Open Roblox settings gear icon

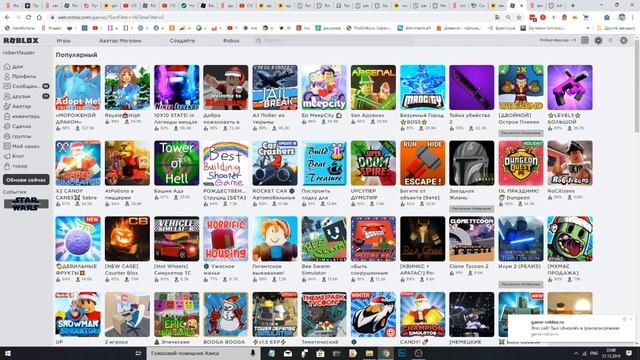tap(624, 40)
